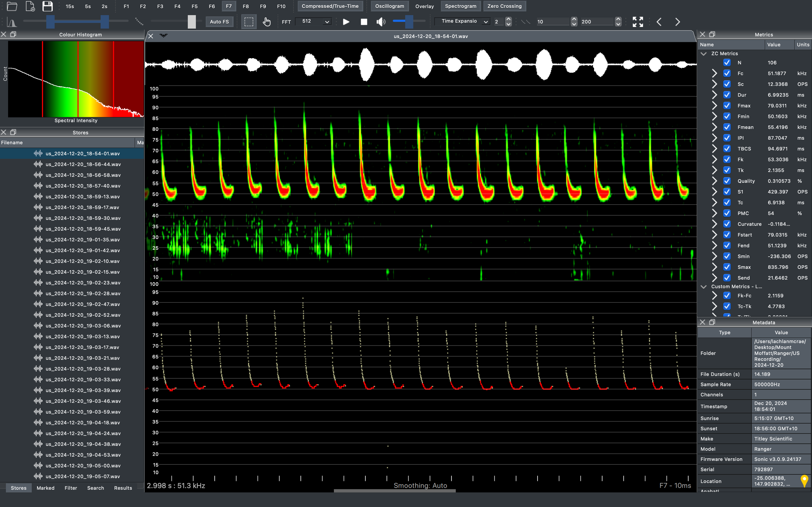Collapse the ZC Metrics group
The width and height of the screenshot is (812, 507).
pyautogui.click(x=704, y=54)
